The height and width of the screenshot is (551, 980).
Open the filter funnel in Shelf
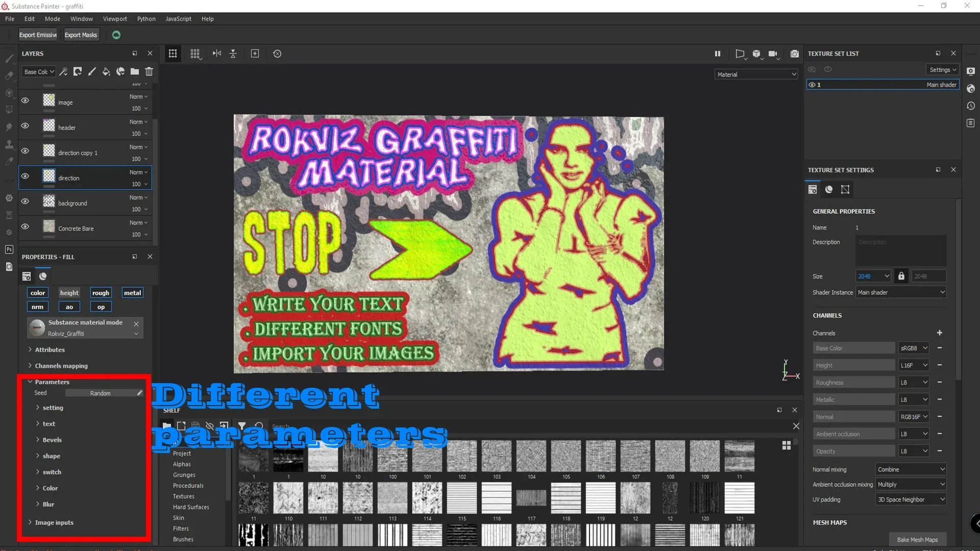[x=242, y=425]
